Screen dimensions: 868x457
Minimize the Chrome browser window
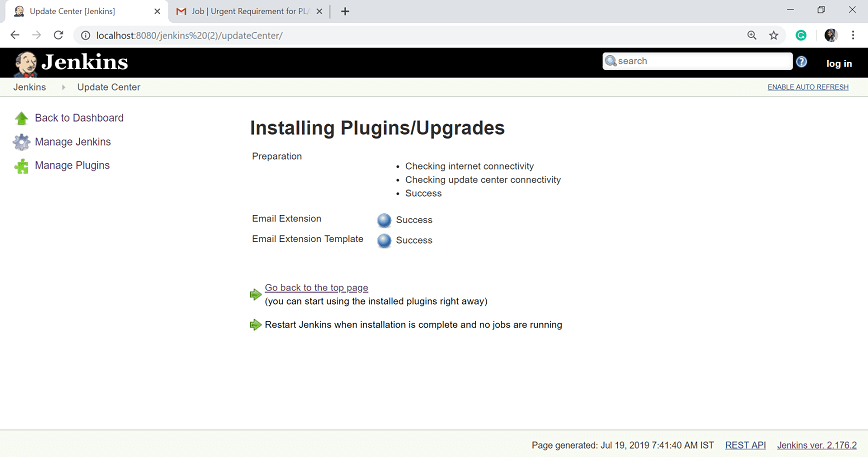click(790, 10)
